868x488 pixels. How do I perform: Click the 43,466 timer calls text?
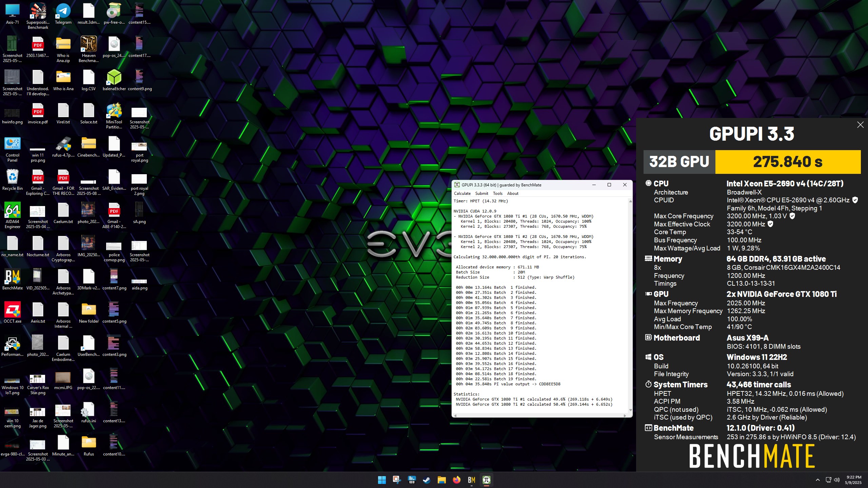coord(758,385)
